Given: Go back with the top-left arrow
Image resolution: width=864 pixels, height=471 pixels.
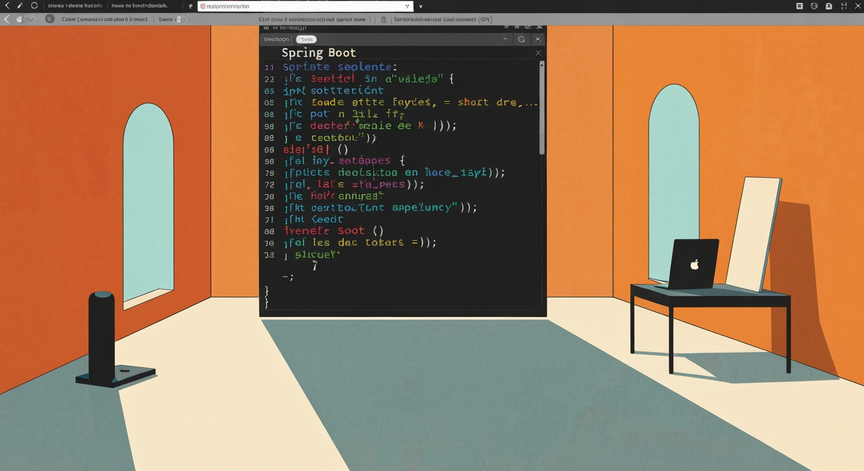Looking at the screenshot, I should tap(7, 6).
